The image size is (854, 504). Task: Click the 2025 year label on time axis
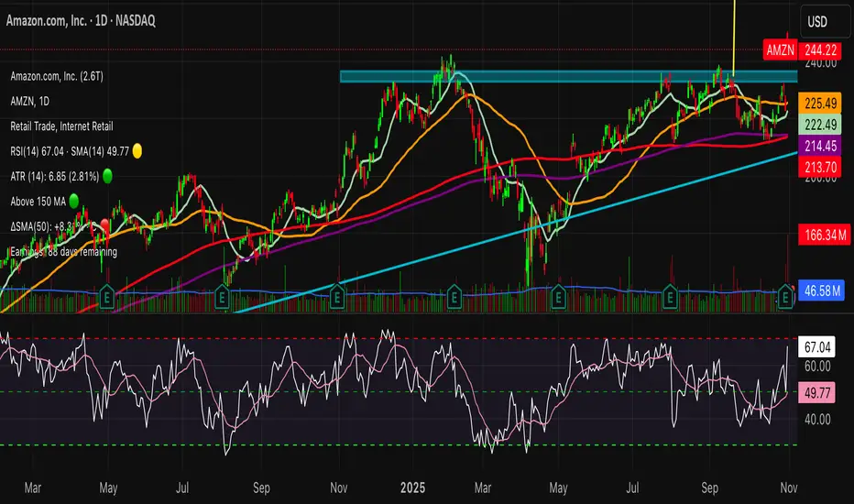(x=412, y=488)
